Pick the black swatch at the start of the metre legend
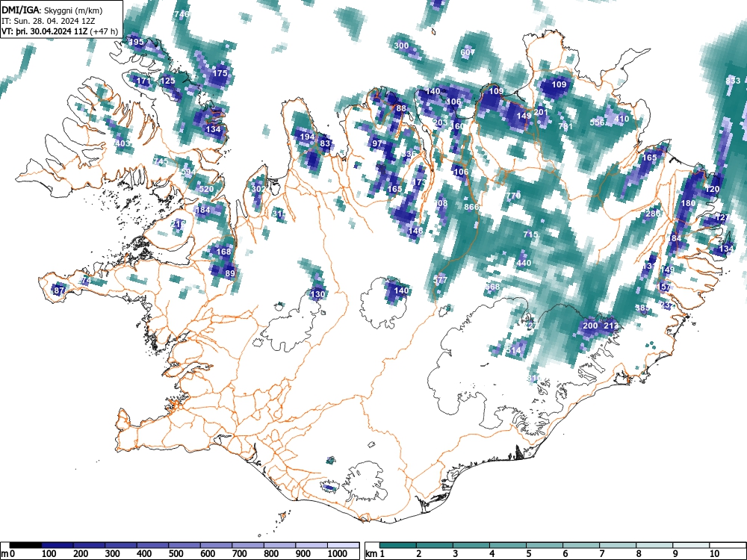 (x=25, y=545)
